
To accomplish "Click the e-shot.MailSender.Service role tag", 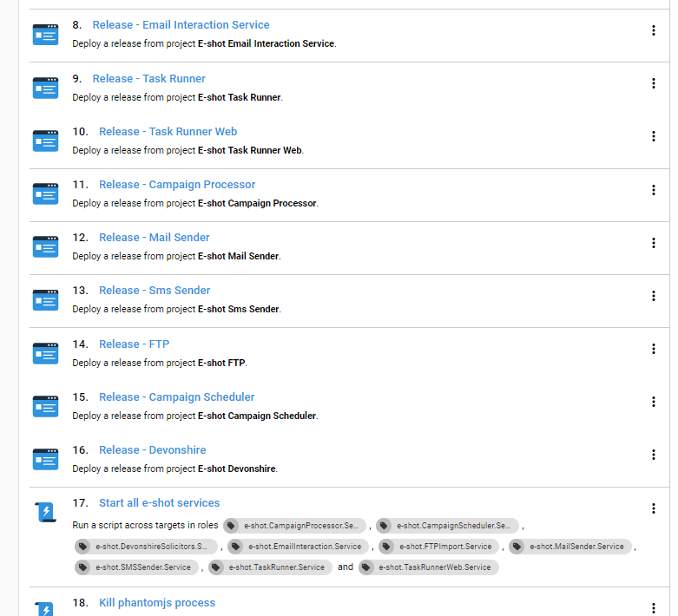I will click(x=570, y=547).
